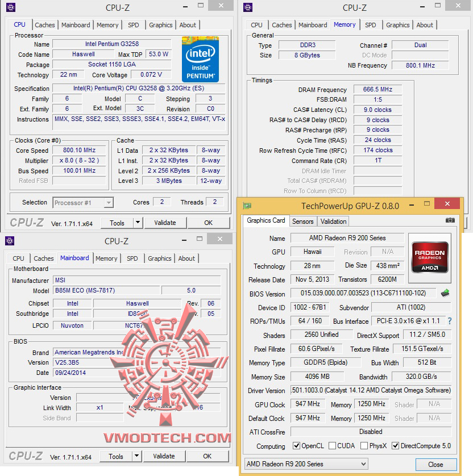Screen dimensions: 473x476
Task: Select Mainboard tab in top-left CPU-Z window
Action: pyautogui.click(x=76, y=25)
